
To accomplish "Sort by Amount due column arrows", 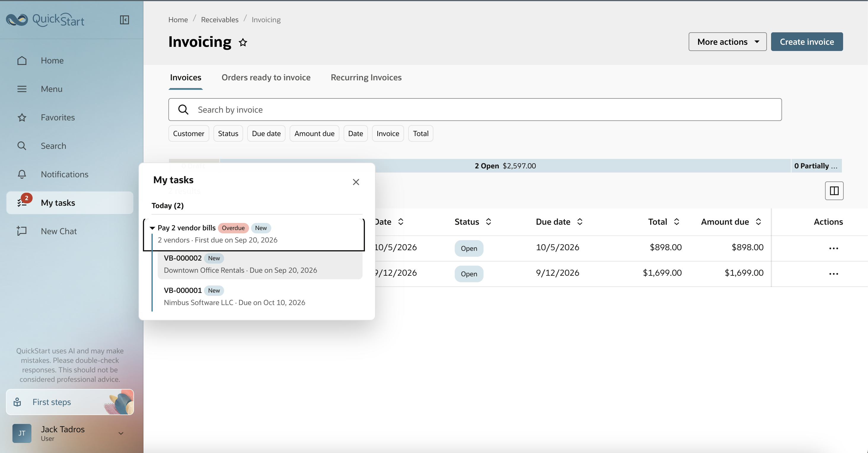I will [x=758, y=222].
